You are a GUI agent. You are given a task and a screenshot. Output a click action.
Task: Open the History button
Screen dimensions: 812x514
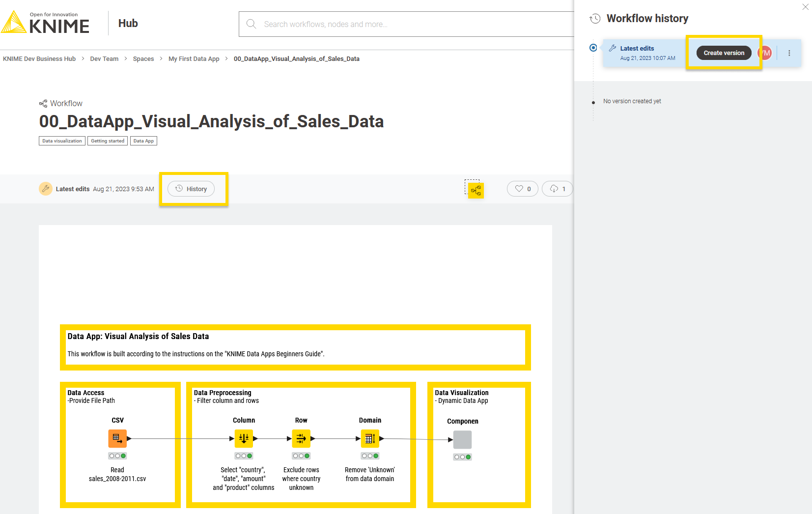pyautogui.click(x=191, y=189)
